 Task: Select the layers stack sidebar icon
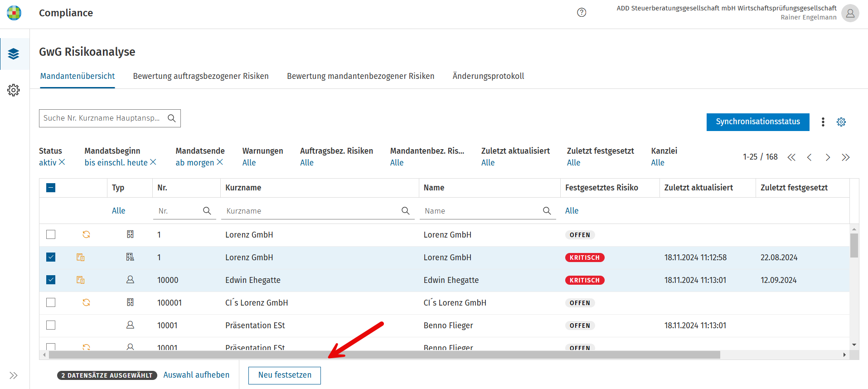tap(14, 54)
